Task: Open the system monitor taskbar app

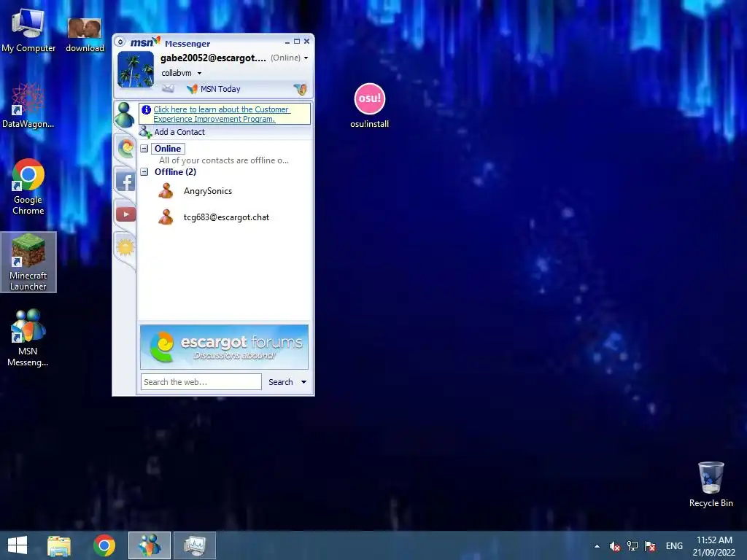Action: point(194,545)
